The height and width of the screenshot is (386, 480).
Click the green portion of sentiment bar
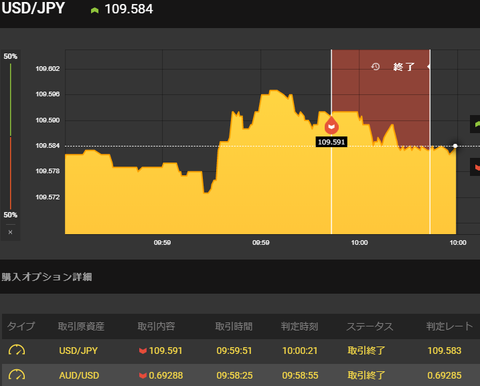[x=10, y=100]
